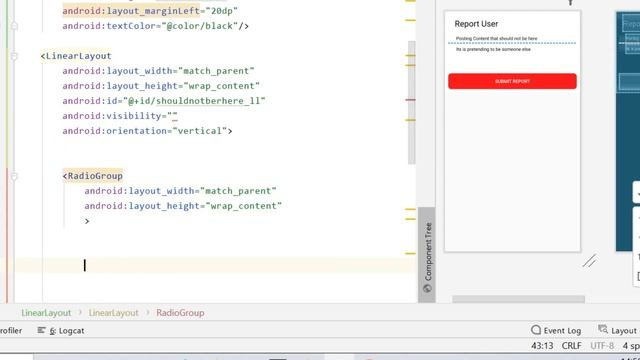
Task: Click SUBMIT REPORT button in preview
Action: 512,81
